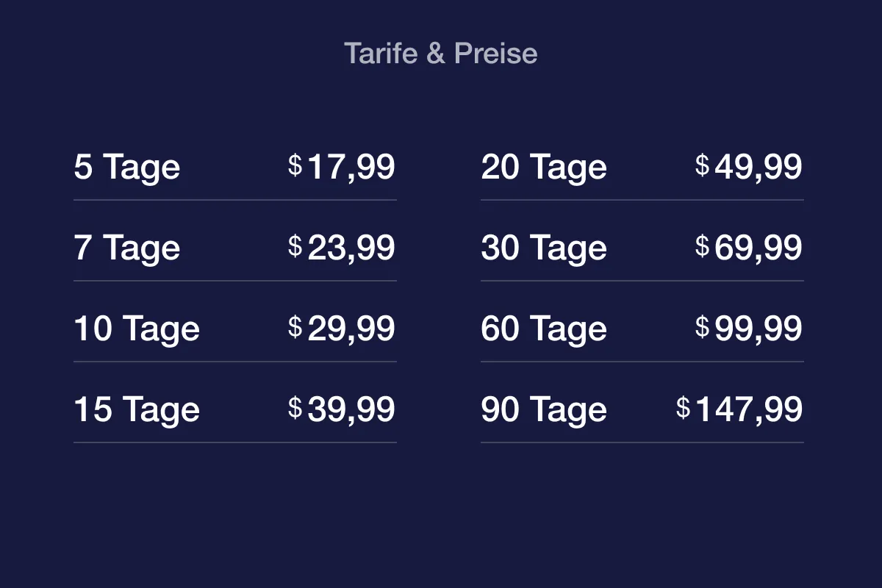Click the $147,99 price
This screenshot has height=588, width=882.
coord(739,409)
